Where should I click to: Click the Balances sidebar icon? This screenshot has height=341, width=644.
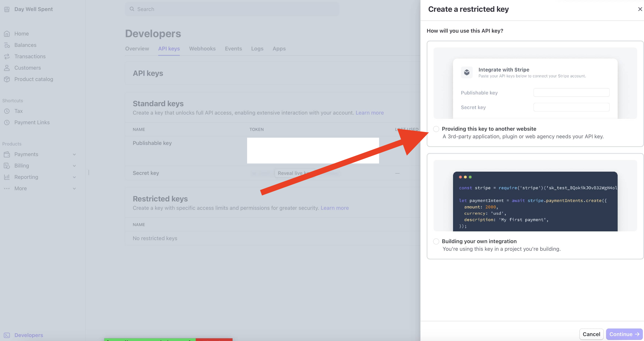tap(7, 45)
